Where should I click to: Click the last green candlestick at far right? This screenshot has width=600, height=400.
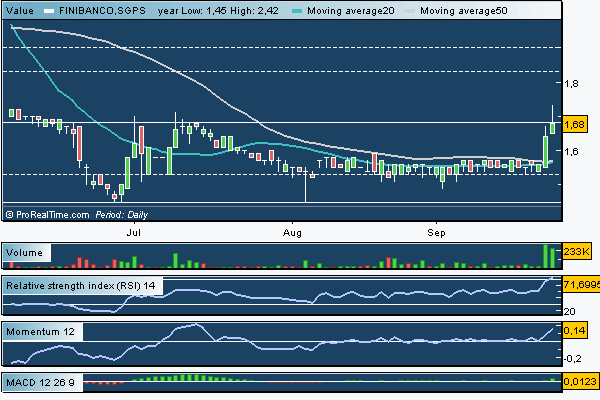click(553, 128)
